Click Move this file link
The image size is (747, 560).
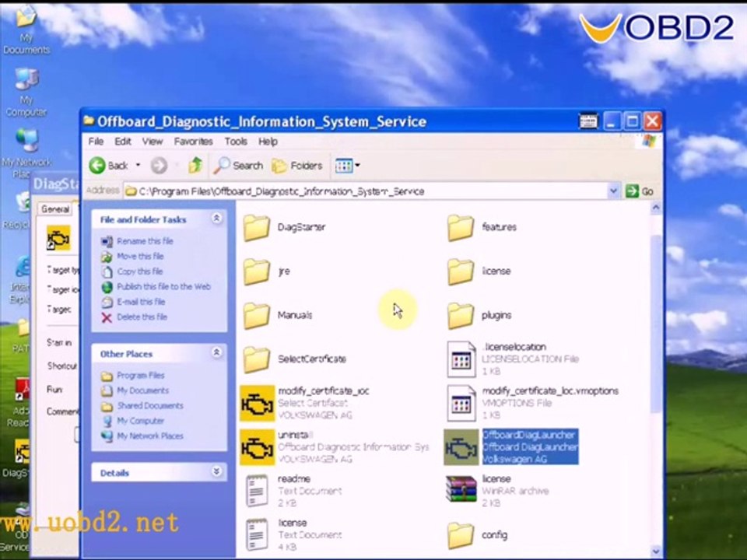pyautogui.click(x=140, y=256)
